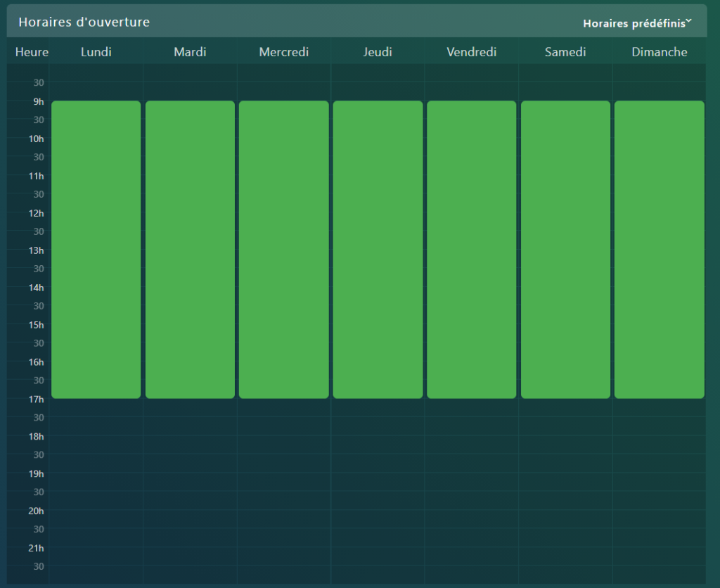720x588 pixels.
Task: Select Jeudi's green opening hours block
Action: pyautogui.click(x=378, y=250)
